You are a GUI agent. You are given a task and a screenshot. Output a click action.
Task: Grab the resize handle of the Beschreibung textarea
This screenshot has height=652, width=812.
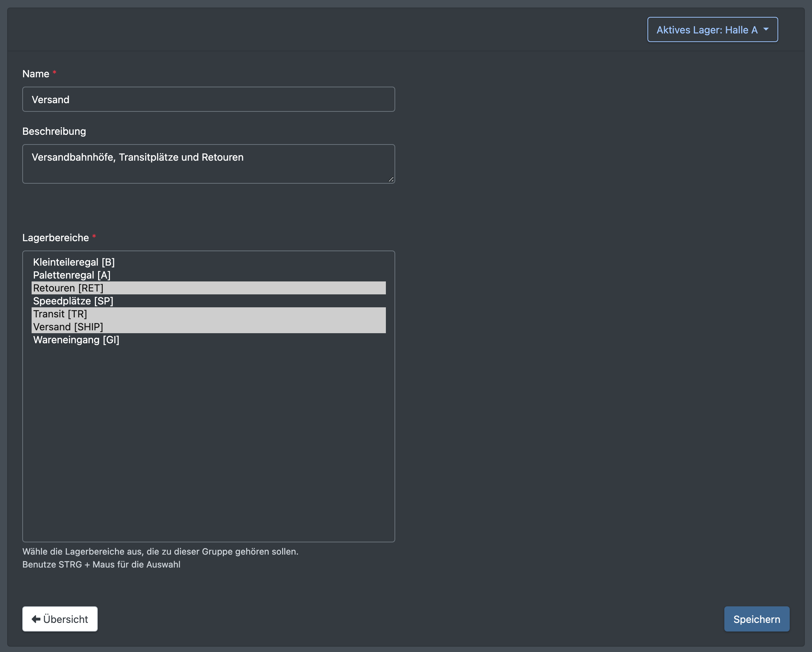tap(391, 180)
